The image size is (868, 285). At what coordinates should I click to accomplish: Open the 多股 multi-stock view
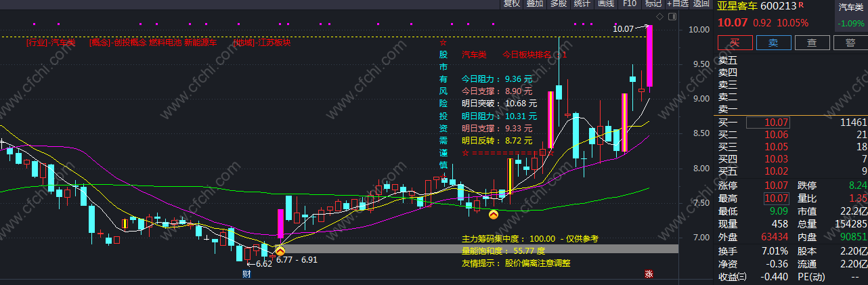[559, 3]
